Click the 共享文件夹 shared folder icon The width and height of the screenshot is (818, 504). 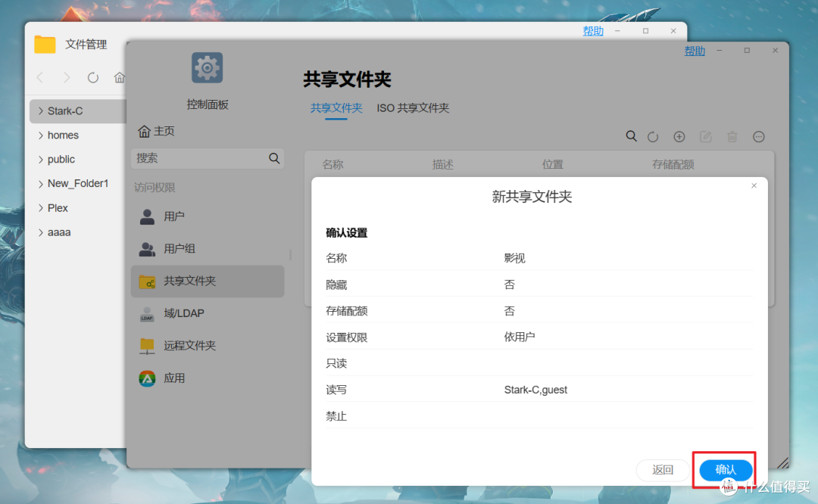click(147, 282)
